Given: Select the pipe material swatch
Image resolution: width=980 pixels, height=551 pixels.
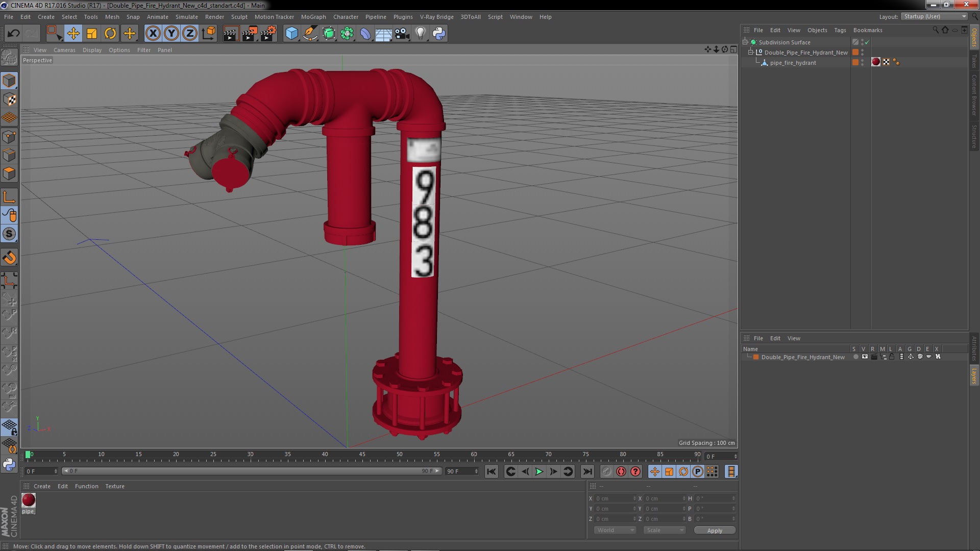Looking at the screenshot, I should point(29,500).
